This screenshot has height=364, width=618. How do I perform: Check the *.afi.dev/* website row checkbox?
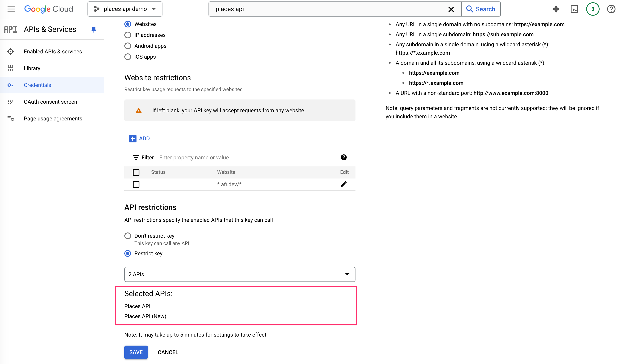coord(136,184)
